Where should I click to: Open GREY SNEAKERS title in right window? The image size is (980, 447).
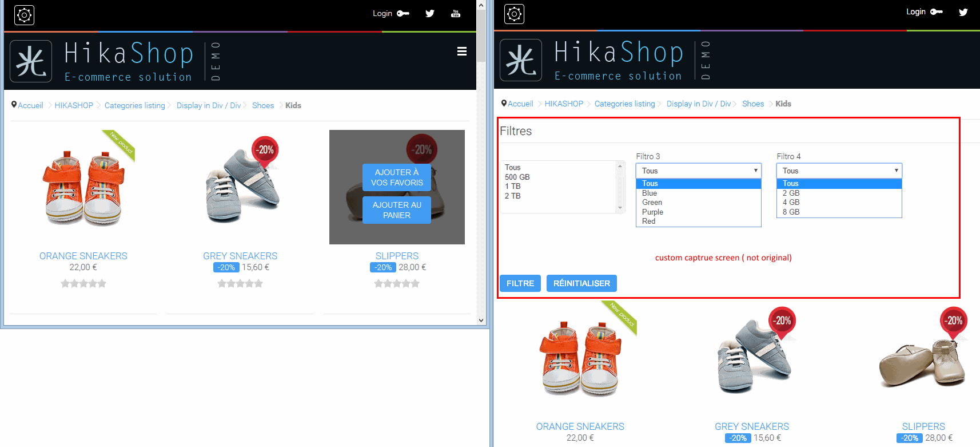click(752, 426)
